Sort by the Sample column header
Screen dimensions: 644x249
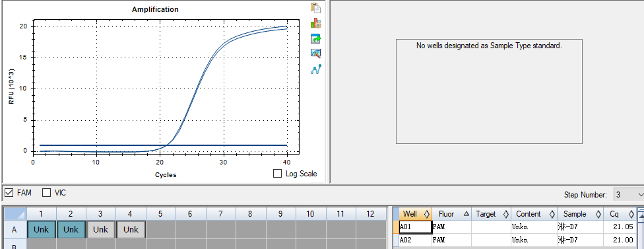pyautogui.click(x=581, y=213)
